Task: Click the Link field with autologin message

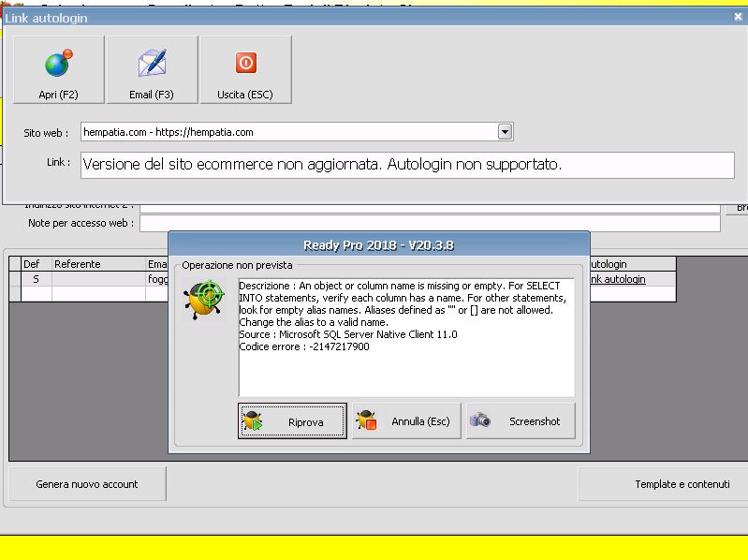Action: (407, 165)
